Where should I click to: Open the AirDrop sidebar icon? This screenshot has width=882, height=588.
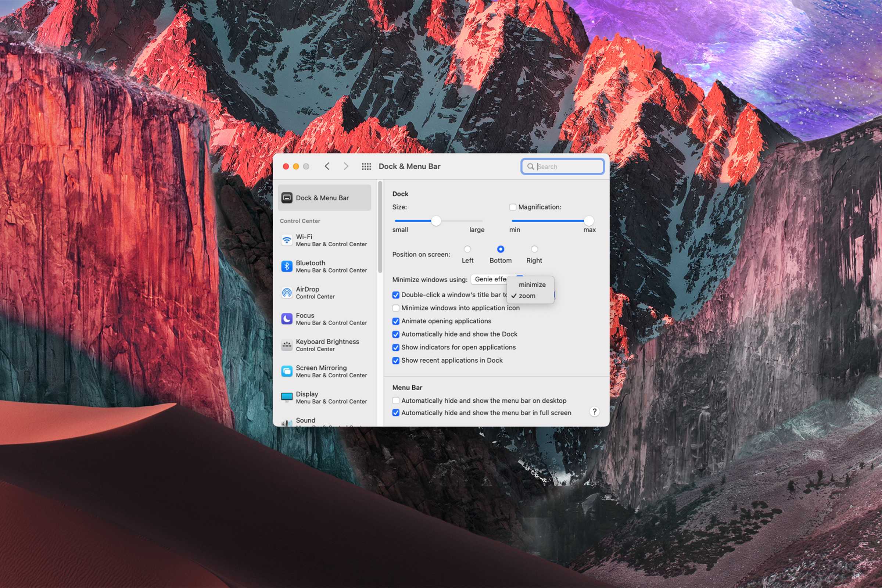pos(287,293)
